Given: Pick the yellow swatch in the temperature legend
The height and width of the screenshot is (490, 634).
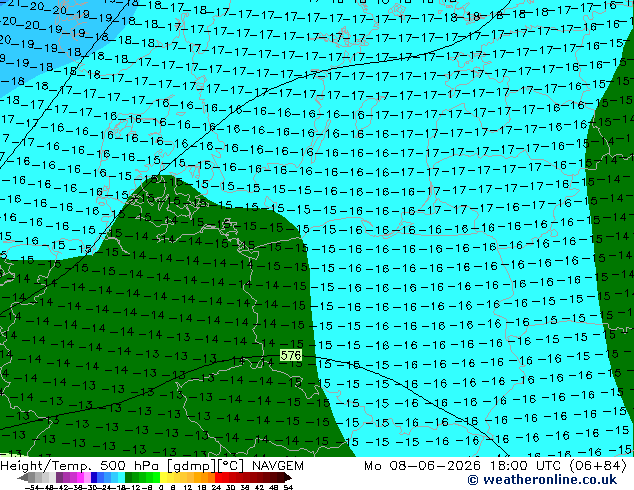Looking at the screenshot, I should (x=163, y=478).
